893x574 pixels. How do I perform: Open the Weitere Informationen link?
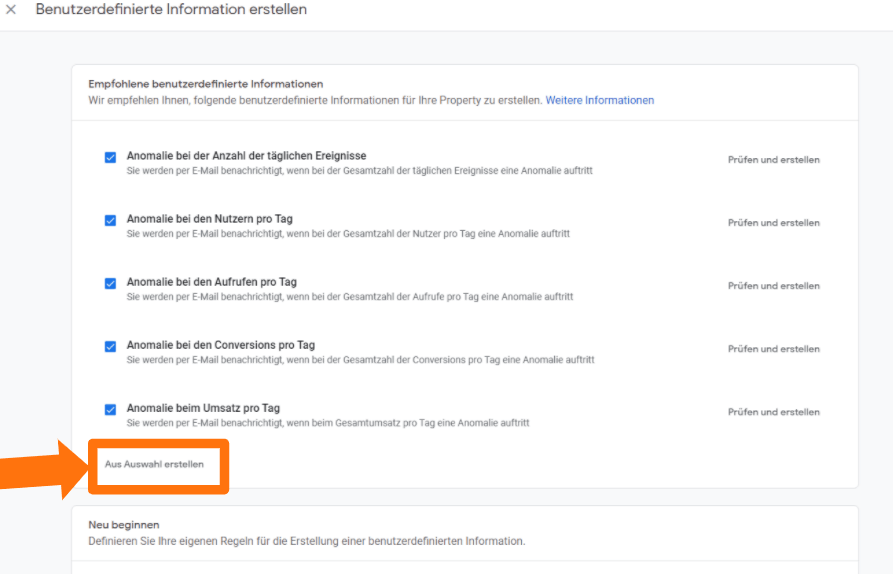pos(599,101)
